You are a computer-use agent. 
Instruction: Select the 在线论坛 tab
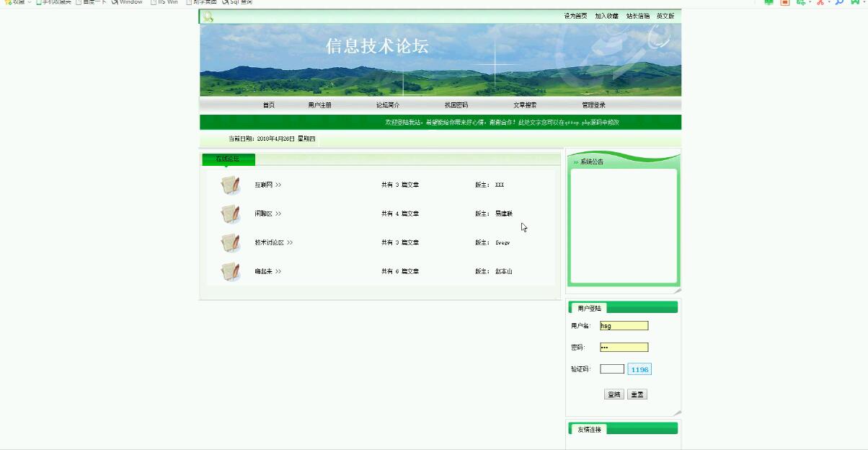[228, 159]
